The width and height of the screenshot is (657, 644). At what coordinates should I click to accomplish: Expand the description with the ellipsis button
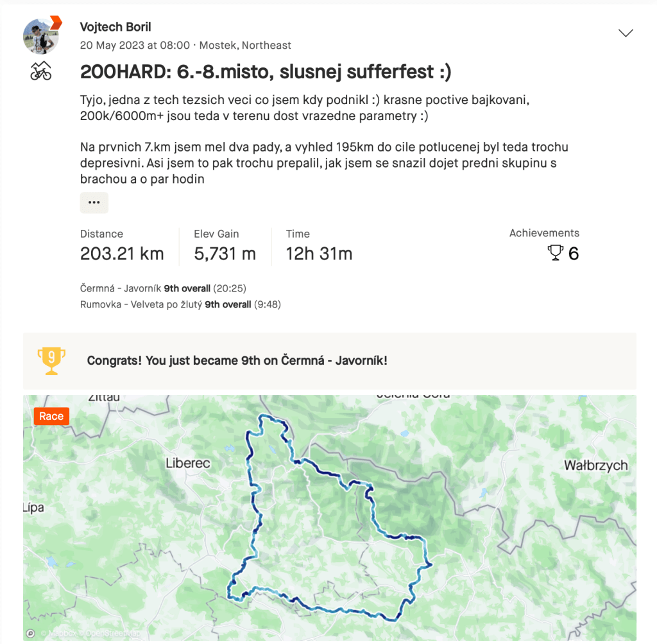[94, 202]
